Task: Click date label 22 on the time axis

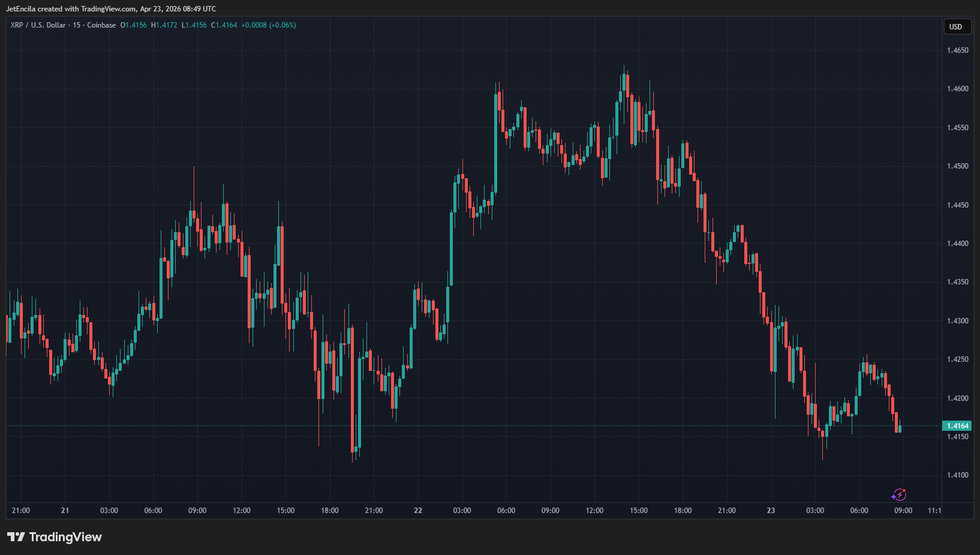Action: coord(418,511)
